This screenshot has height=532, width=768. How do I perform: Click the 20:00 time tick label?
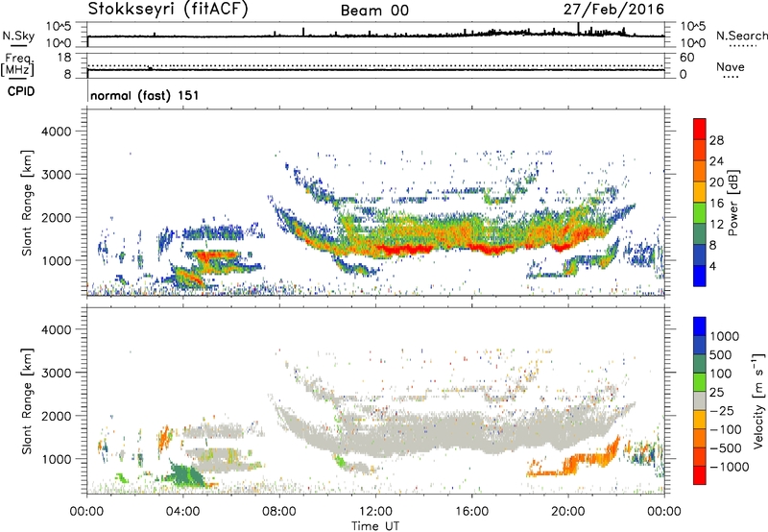tap(568, 512)
